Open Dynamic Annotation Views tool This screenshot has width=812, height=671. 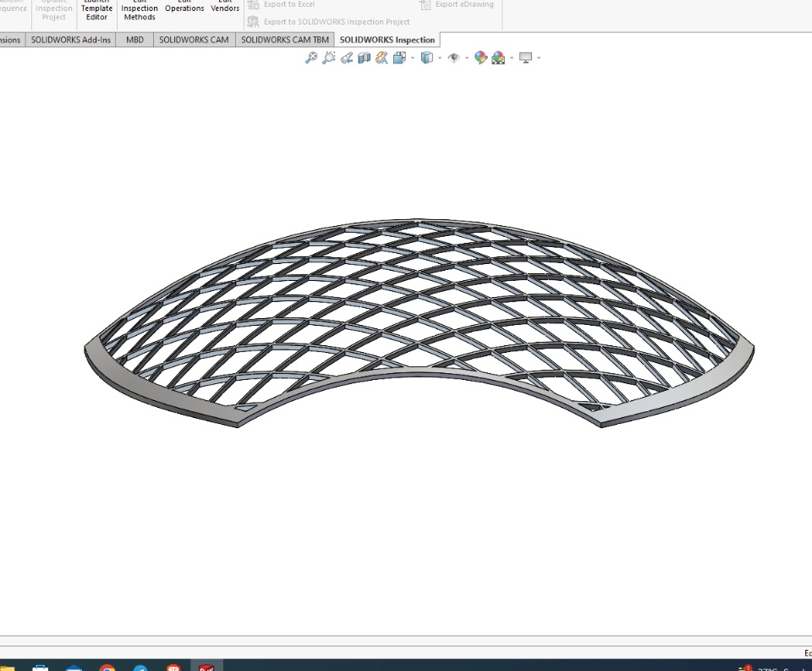click(381, 58)
